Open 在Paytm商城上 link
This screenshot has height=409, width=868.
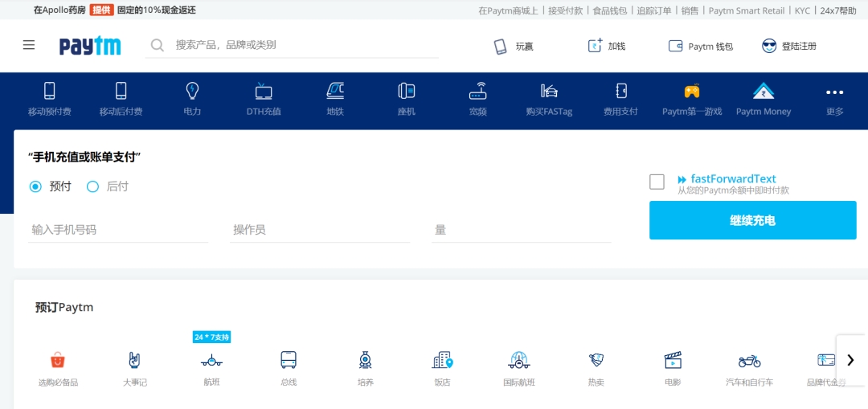(508, 10)
